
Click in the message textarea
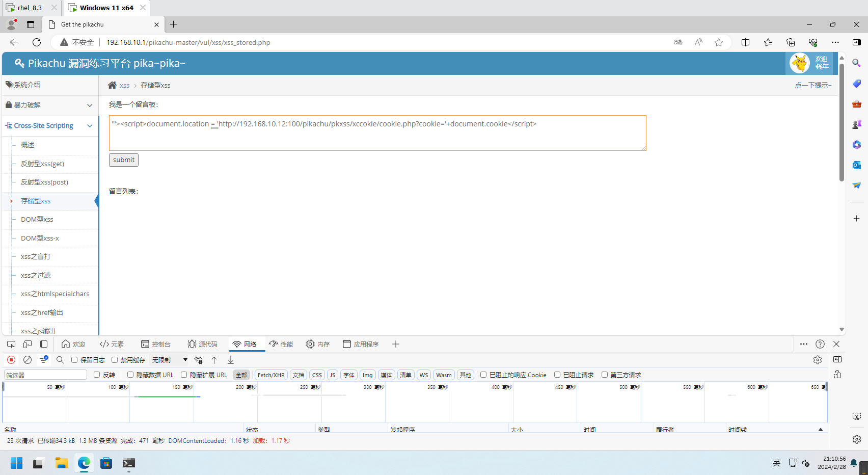point(377,133)
